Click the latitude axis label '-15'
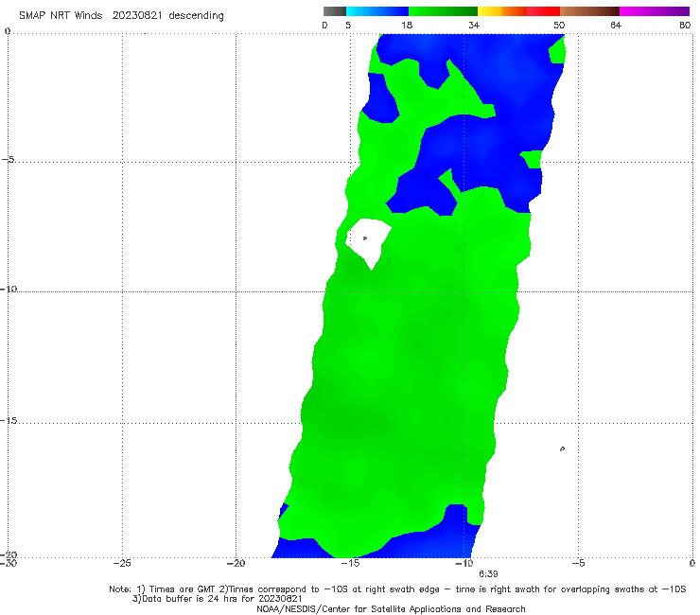The image size is (700, 615). [9, 420]
